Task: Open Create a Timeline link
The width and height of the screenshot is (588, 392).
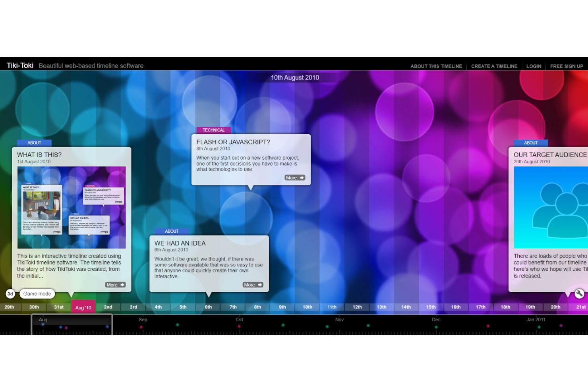Action: tap(494, 66)
